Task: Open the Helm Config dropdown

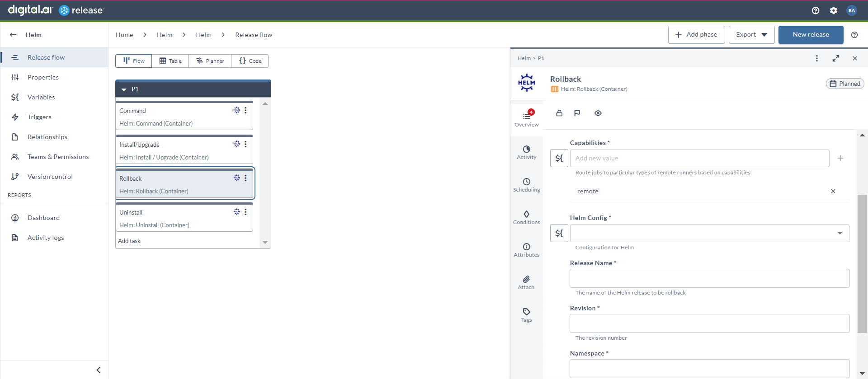Action: (x=710, y=233)
